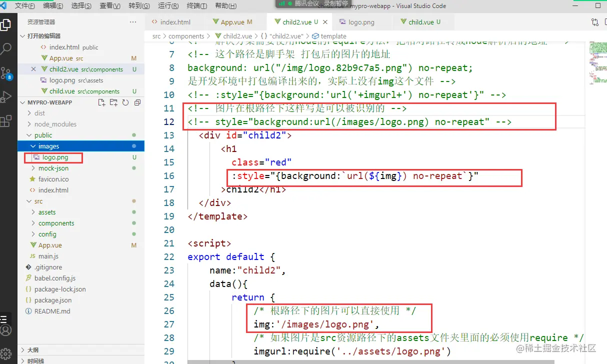Collapse all folders in explorer
The width and height of the screenshot is (607, 364).
(x=136, y=102)
